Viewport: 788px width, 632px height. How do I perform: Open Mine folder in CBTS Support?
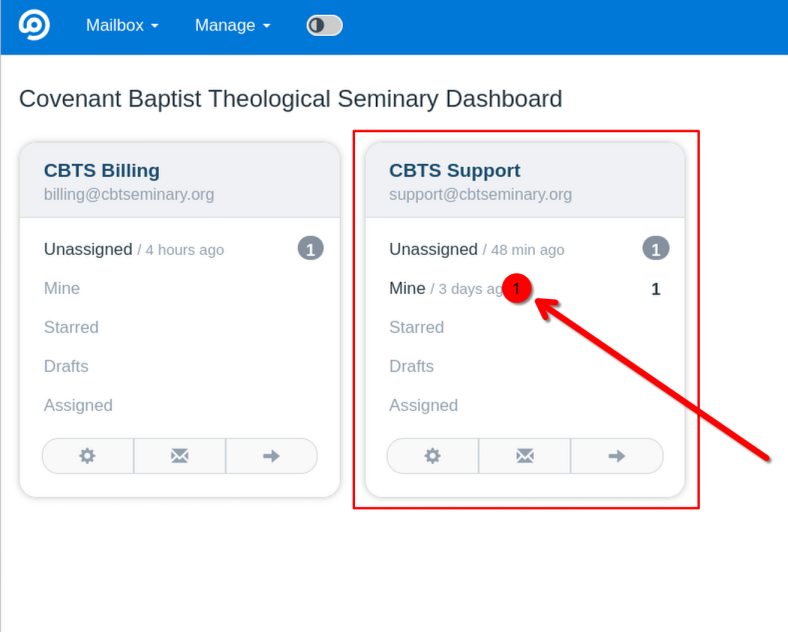coord(407,288)
